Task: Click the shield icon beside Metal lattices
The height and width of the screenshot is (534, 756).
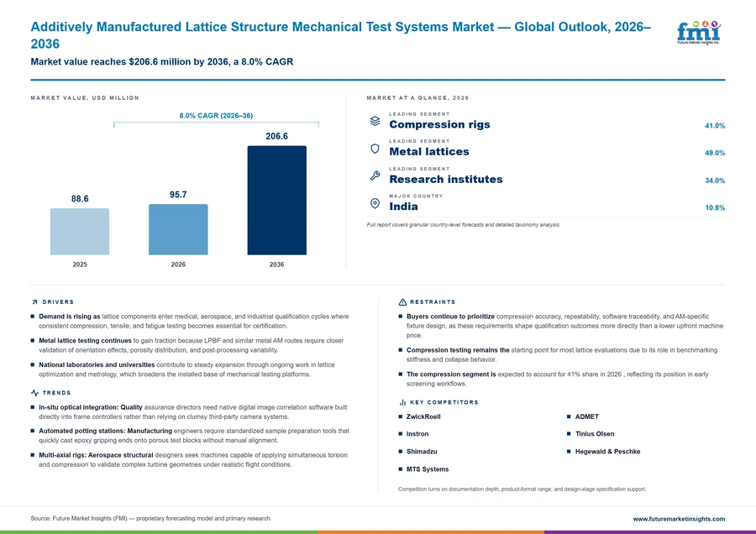Action: click(x=375, y=149)
